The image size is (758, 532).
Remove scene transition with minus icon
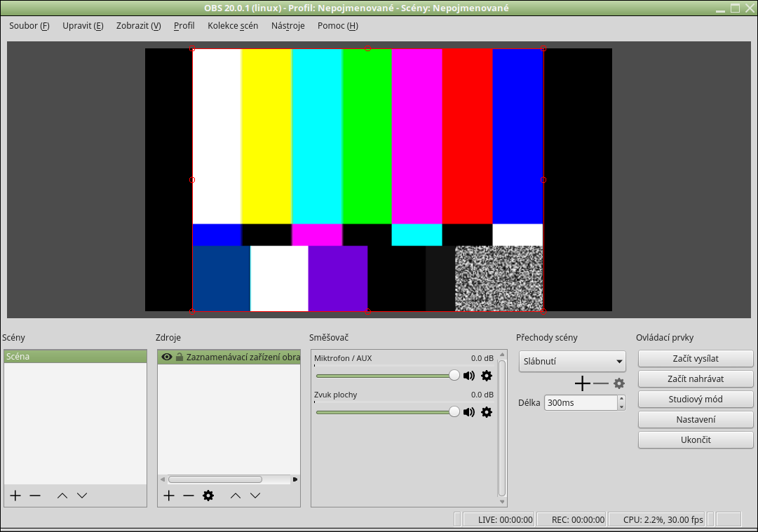(601, 383)
